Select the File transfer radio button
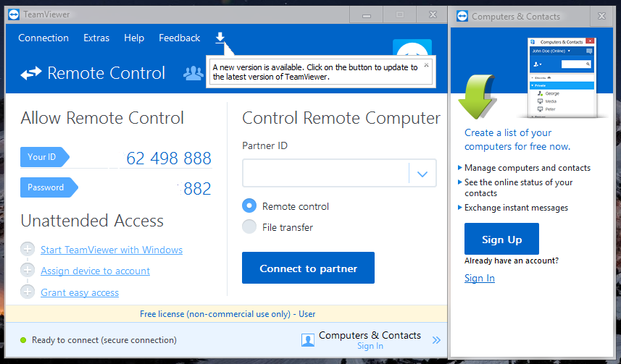621x364 pixels. pos(249,227)
